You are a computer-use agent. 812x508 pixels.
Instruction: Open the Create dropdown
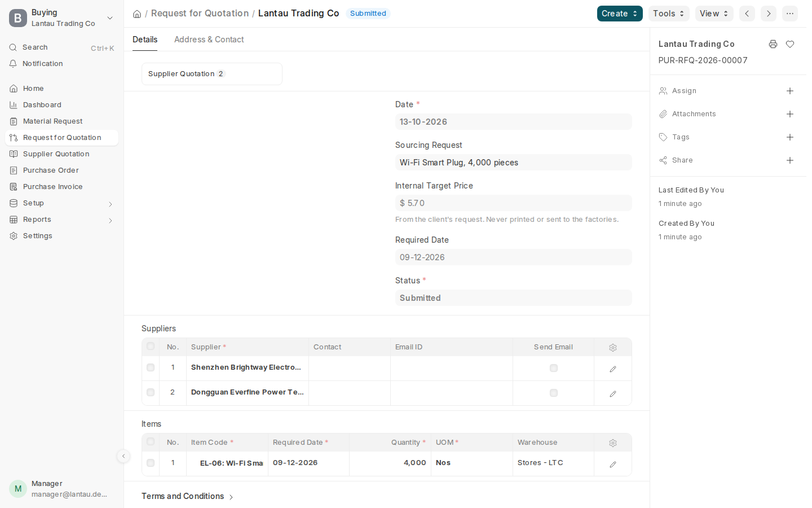(x=620, y=14)
